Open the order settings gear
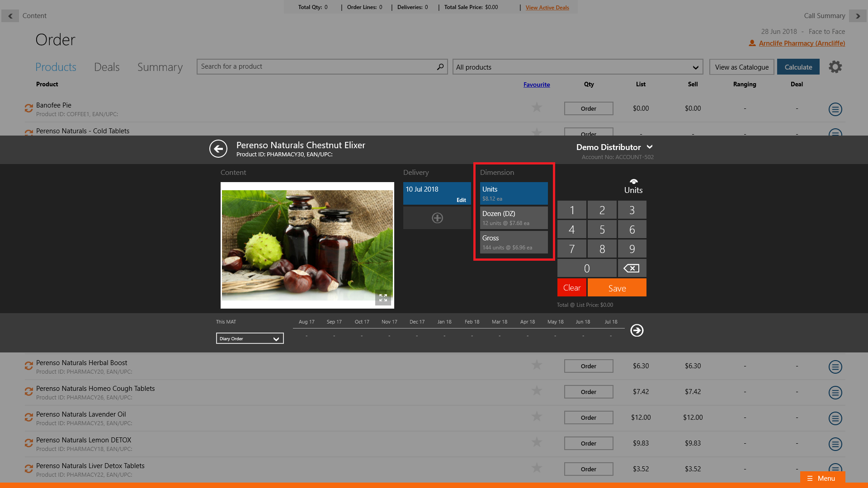Image resolution: width=868 pixels, height=488 pixels. [835, 67]
